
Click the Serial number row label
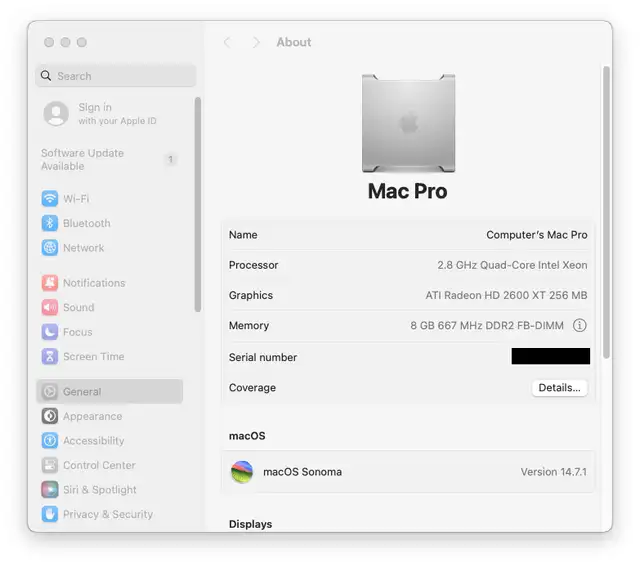click(263, 357)
